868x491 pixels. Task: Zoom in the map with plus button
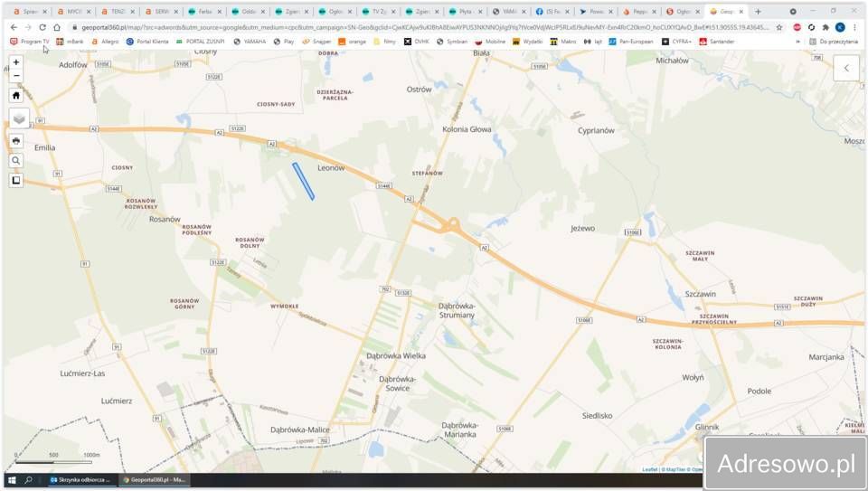tap(16, 62)
